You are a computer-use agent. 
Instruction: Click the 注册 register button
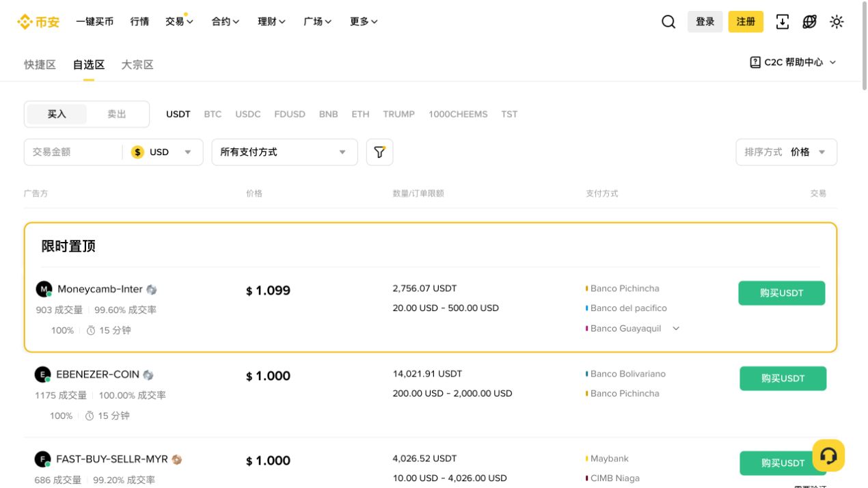[746, 22]
